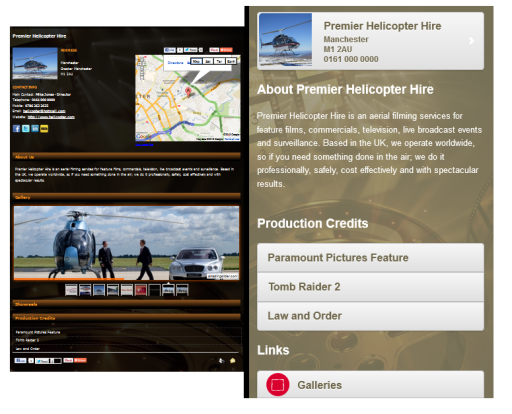Click orange Share button above the map
The width and height of the screenshot is (512, 414).
(226, 50)
